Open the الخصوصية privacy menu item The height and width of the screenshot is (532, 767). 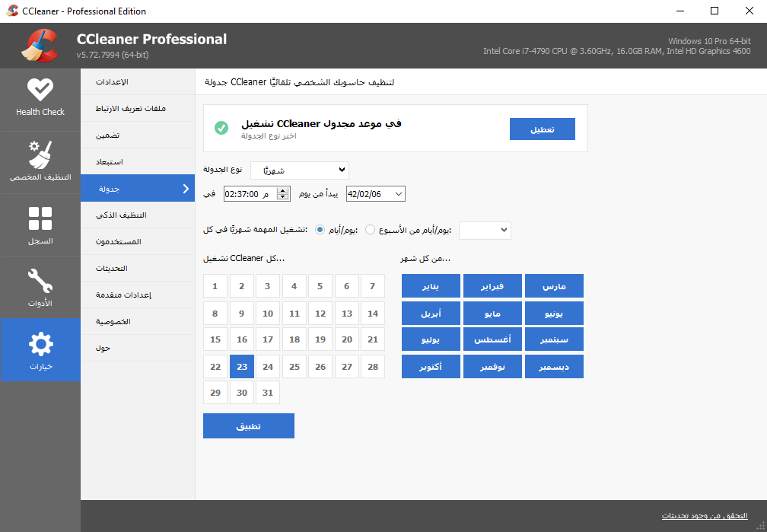[x=138, y=321]
